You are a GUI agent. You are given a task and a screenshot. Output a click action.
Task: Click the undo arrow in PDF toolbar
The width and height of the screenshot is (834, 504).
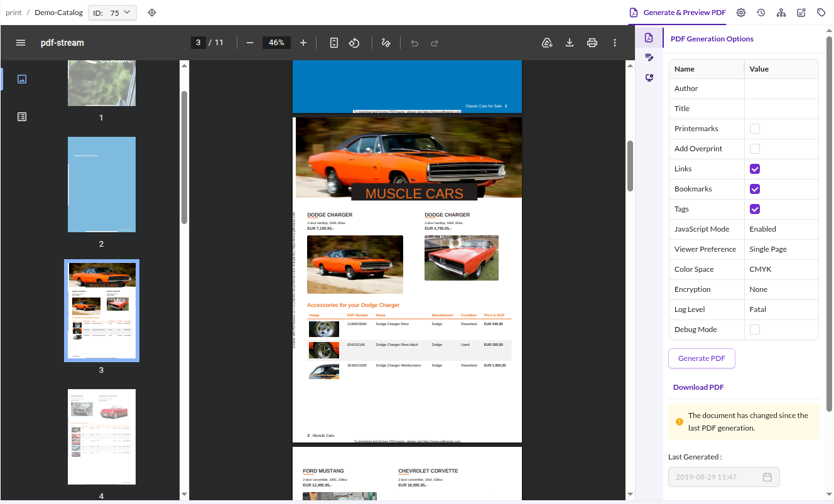point(414,43)
